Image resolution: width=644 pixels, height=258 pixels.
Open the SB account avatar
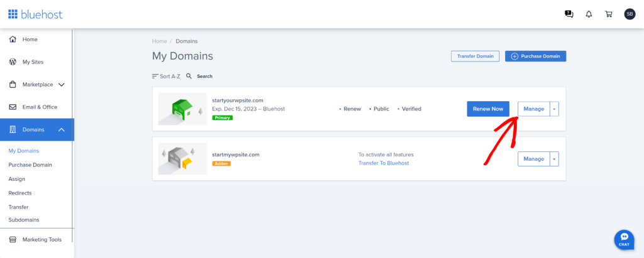click(x=629, y=14)
